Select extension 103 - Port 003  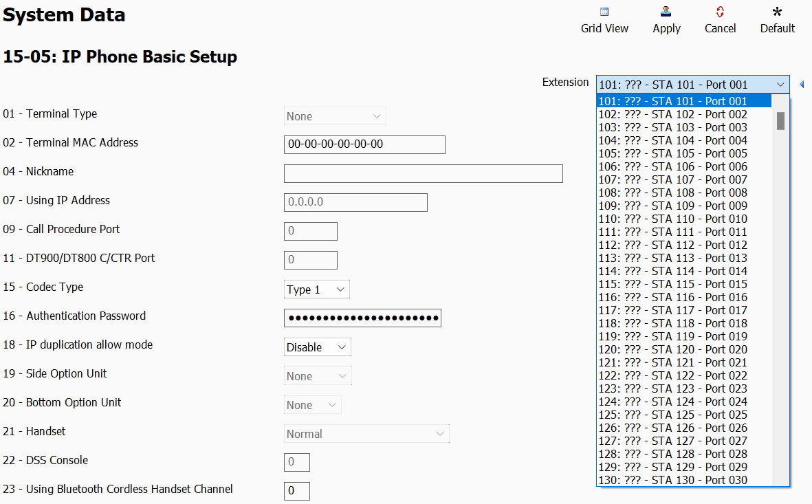684,127
